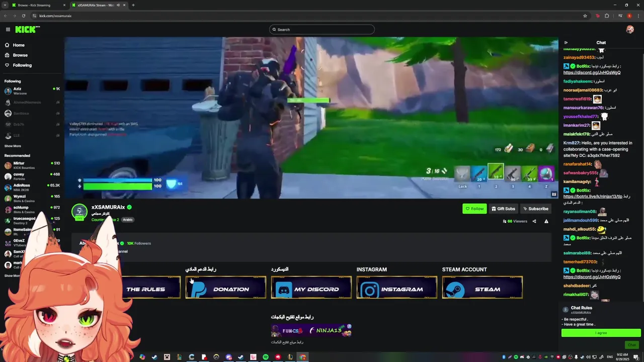
Task: Click username shahdbadeer in chat
Action: [577, 286]
